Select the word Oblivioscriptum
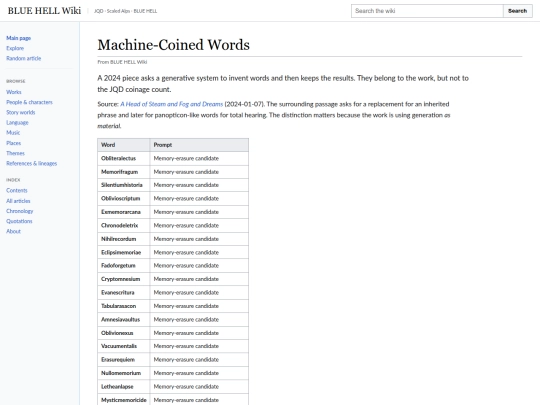Screen dimensions: 540x405 tap(121, 198)
